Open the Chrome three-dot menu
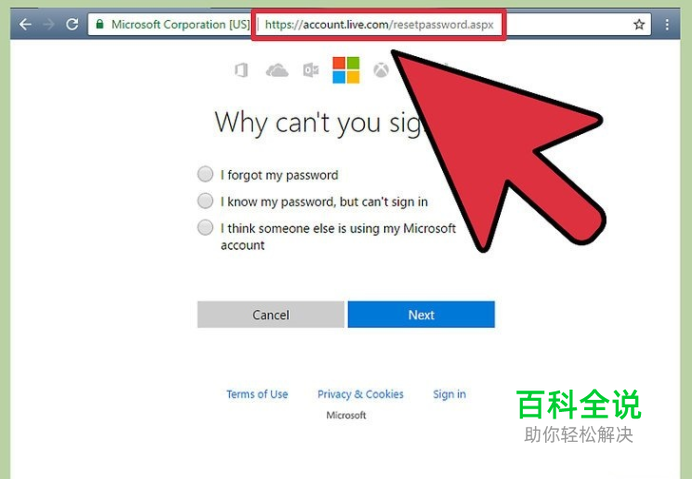Viewport: 692px width, 479px height. pos(667,24)
